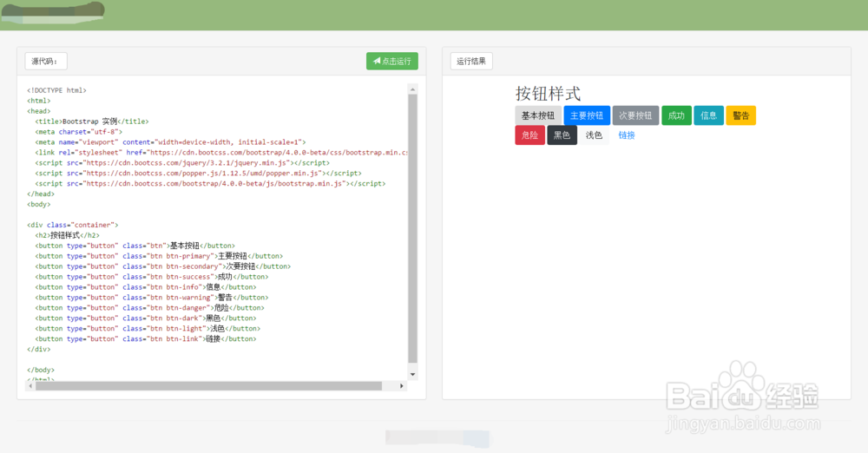Click the closing </head> code line

(x=41, y=194)
